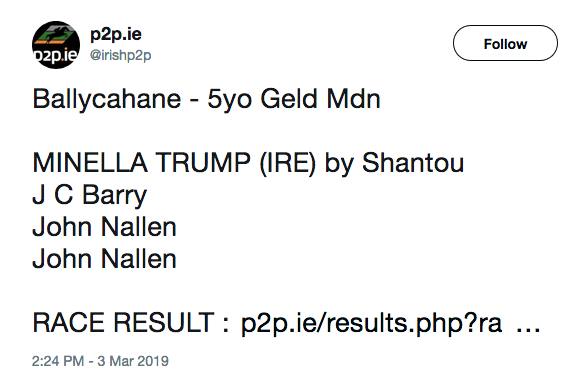The width and height of the screenshot is (575, 373).
Task: Open the p2p.ie display name
Action: pyautogui.click(x=116, y=34)
